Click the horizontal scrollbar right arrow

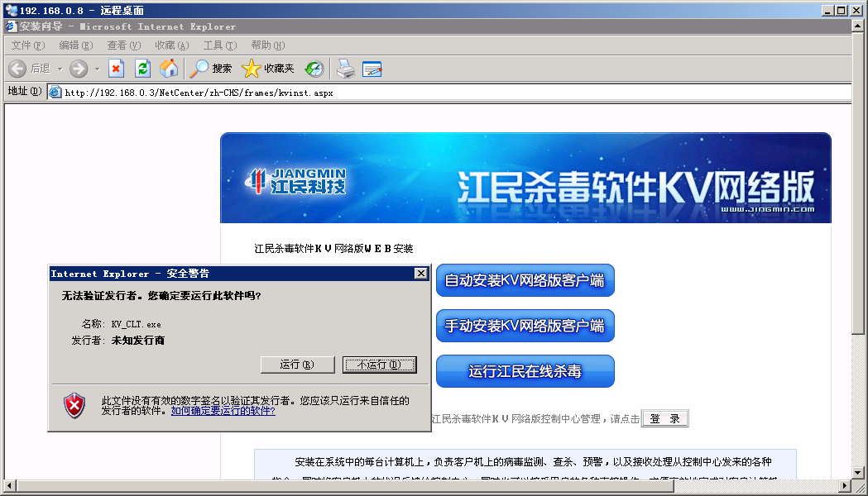point(846,486)
